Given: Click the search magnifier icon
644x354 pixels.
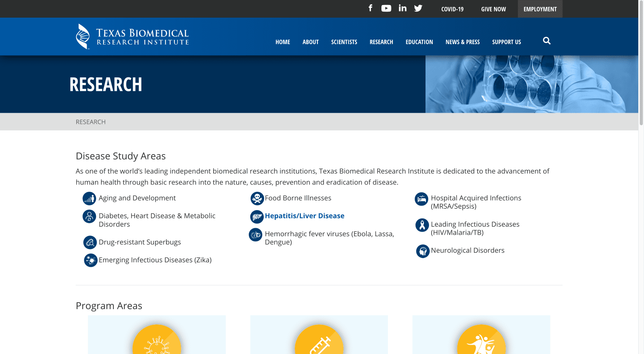Looking at the screenshot, I should tap(547, 41).
